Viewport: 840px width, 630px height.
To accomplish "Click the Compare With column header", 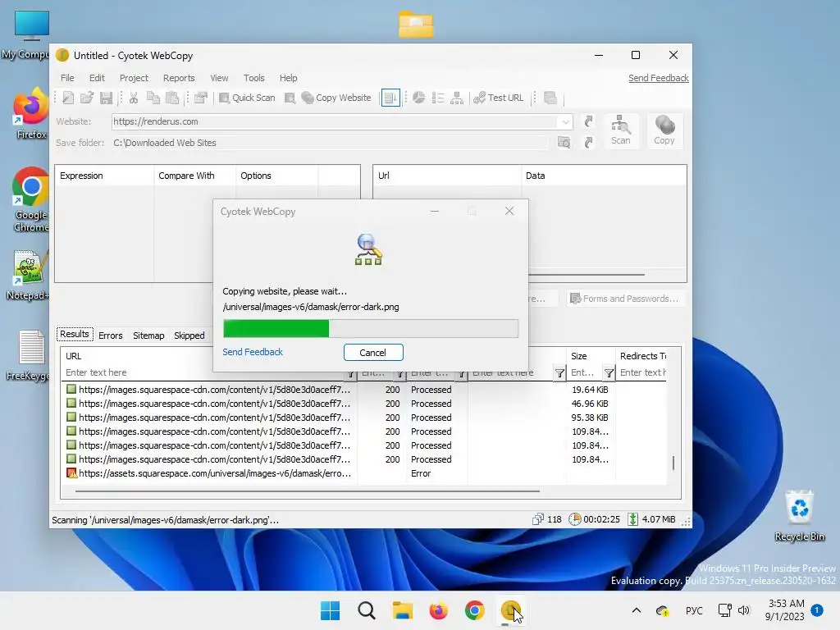I will 194,176.
